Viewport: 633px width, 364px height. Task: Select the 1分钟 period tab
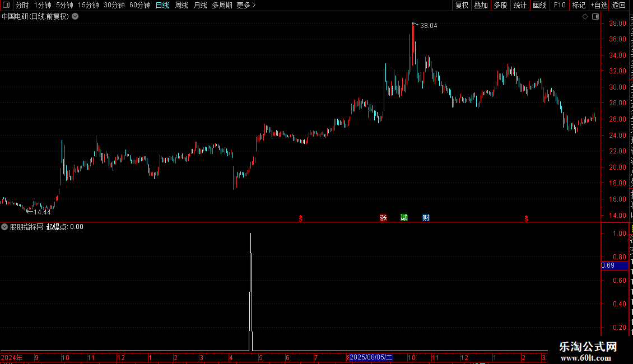coord(43,5)
